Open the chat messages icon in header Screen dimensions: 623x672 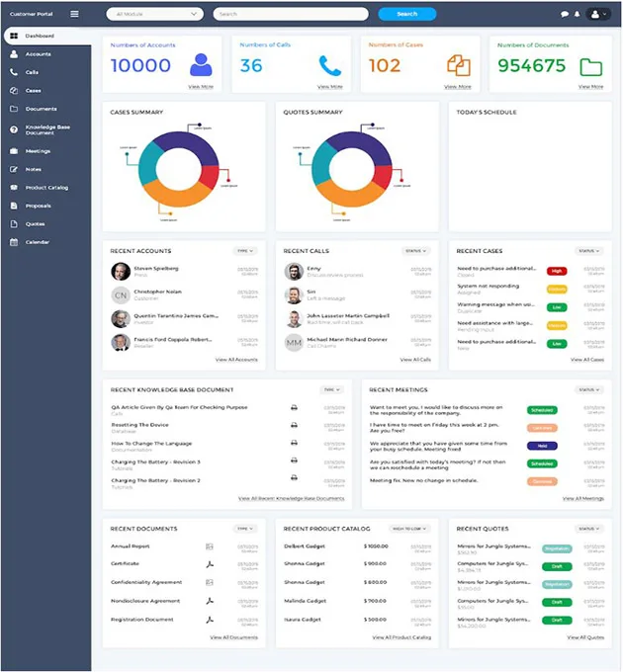click(565, 14)
